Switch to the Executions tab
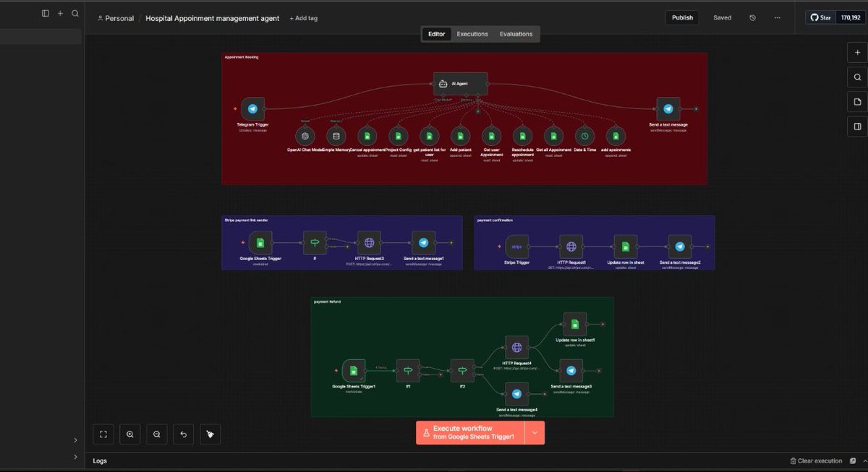 (x=472, y=34)
